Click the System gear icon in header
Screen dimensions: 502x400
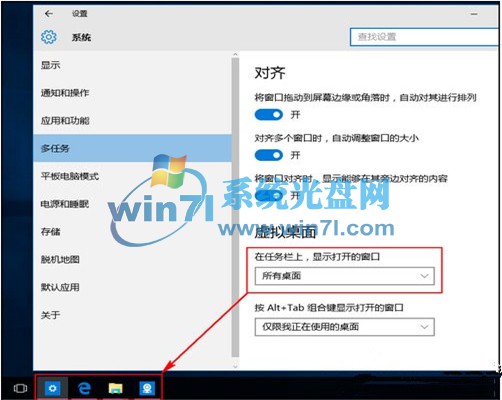pyautogui.click(x=49, y=37)
